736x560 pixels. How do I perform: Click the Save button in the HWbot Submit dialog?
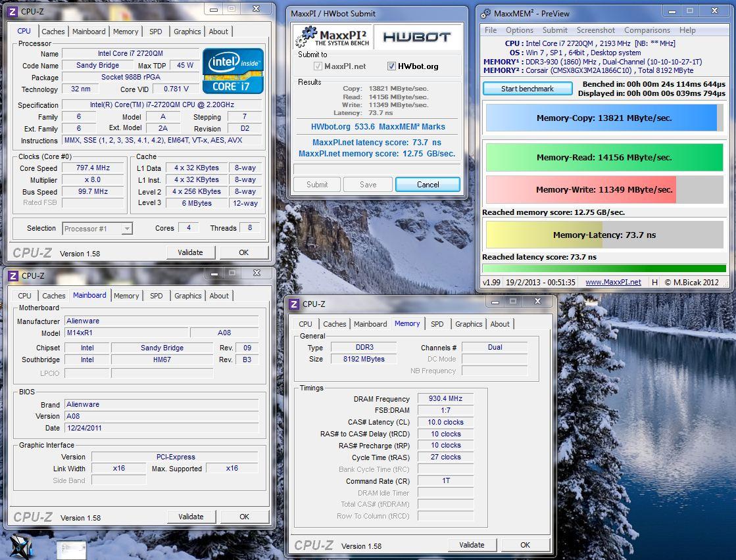coord(368,184)
